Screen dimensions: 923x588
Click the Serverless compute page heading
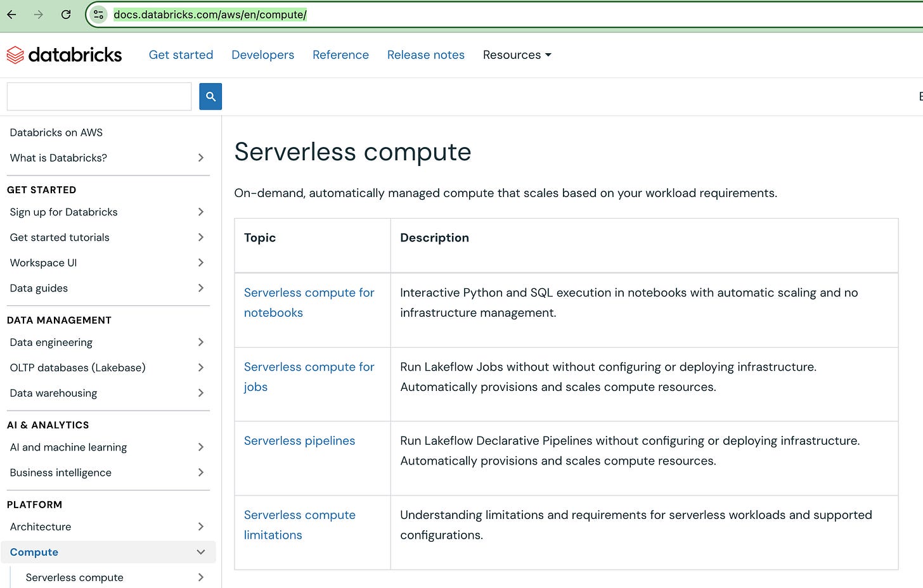352,152
